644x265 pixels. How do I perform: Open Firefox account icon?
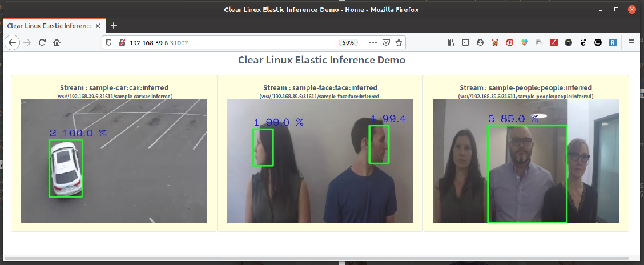click(x=480, y=42)
